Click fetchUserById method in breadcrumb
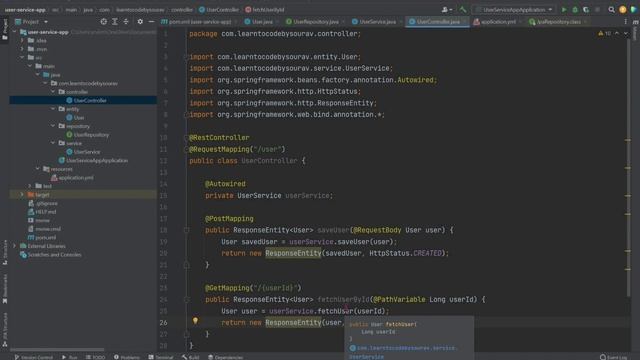This screenshot has width=640, height=360. (265, 9)
